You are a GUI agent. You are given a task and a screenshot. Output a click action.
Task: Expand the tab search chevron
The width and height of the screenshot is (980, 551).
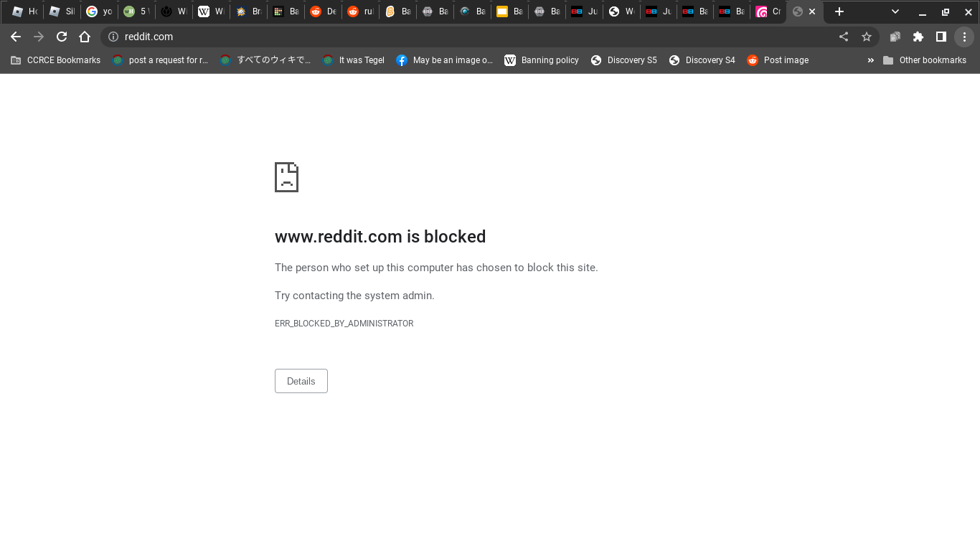click(895, 11)
